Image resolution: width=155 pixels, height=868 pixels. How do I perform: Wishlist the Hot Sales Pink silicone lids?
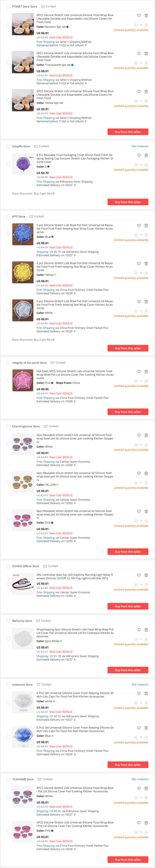[x=139, y=371]
